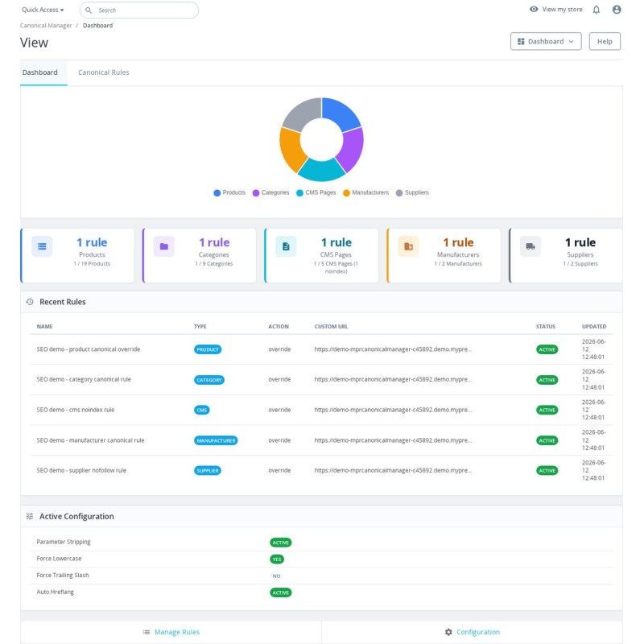644x644 pixels.
Task: Click the search magnifier icon
Action: coord(89,10)
